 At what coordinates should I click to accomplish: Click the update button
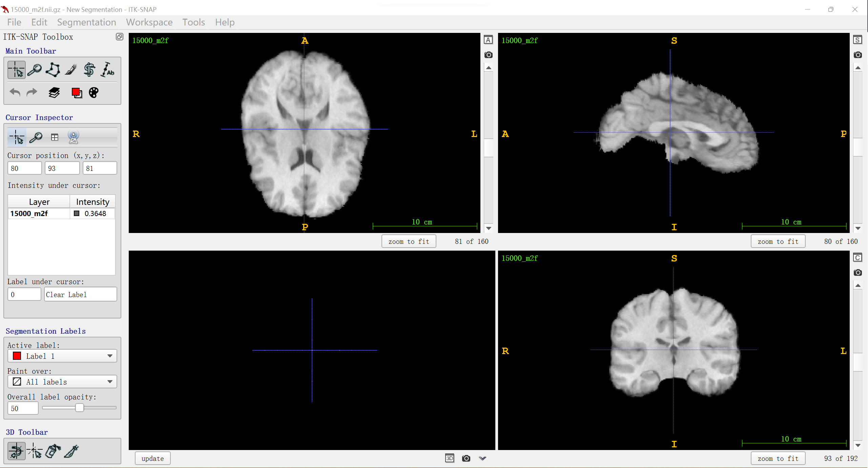[x=152, y=459]
